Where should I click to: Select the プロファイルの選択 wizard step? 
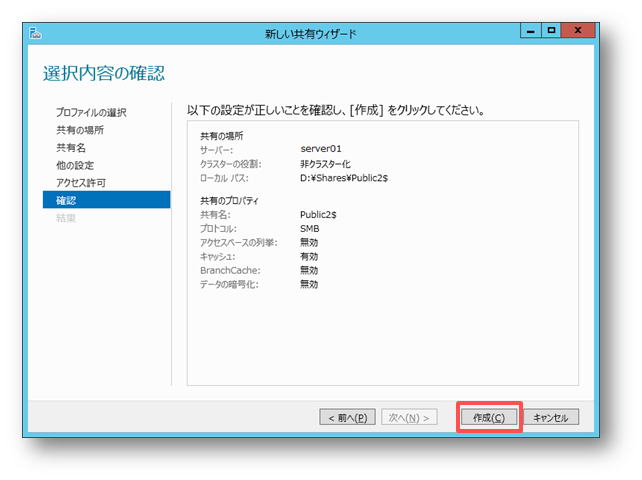91,112
